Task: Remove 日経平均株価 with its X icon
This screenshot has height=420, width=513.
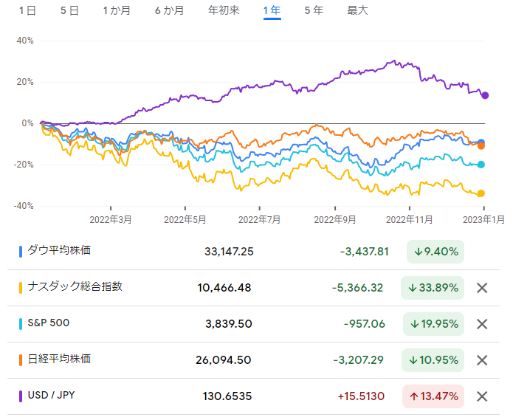Action: coord(482,360)
